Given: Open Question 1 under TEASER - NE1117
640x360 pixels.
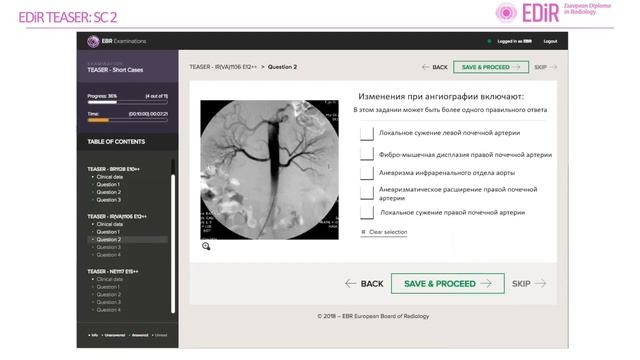Looking at the screenshot, I should click(x=108, y=287).
